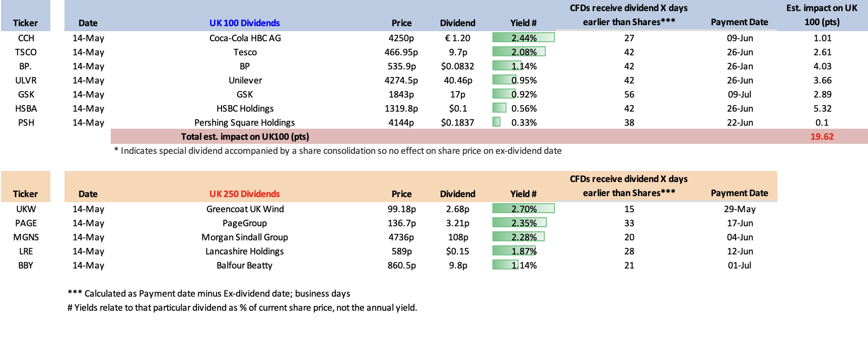This screenshot has height=358, width=868.
Task: Click the Payment Date header in UK 250 table
Action: tap(740, 193)
